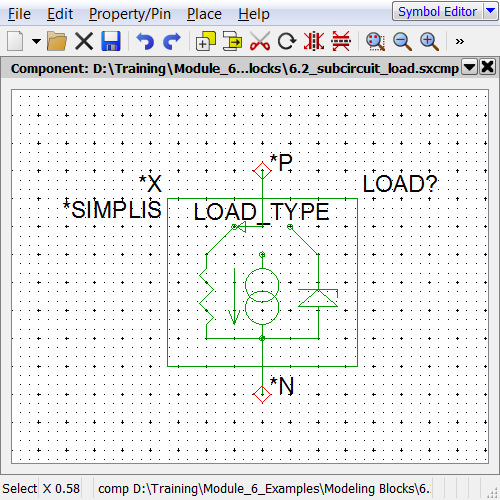Screen dimensions: 500x500
Task: Click the Cut scissors icon
Action: [x=260, y=41]
